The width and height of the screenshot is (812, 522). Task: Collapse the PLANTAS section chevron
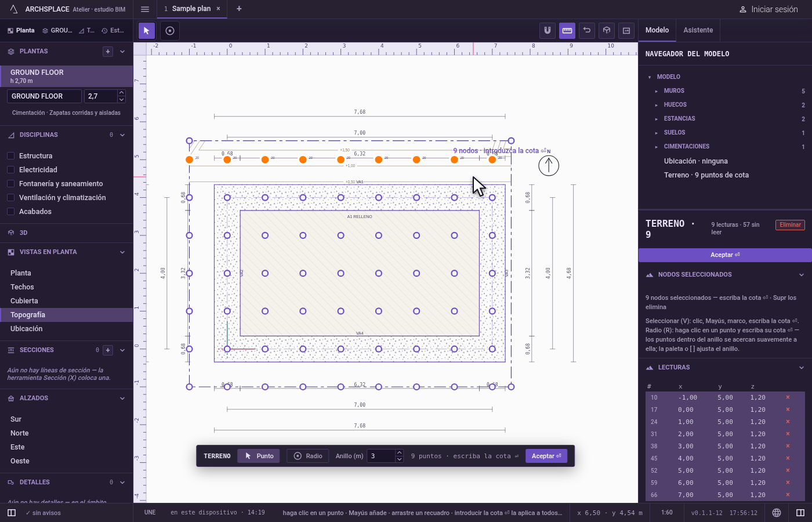coord(122,52)
